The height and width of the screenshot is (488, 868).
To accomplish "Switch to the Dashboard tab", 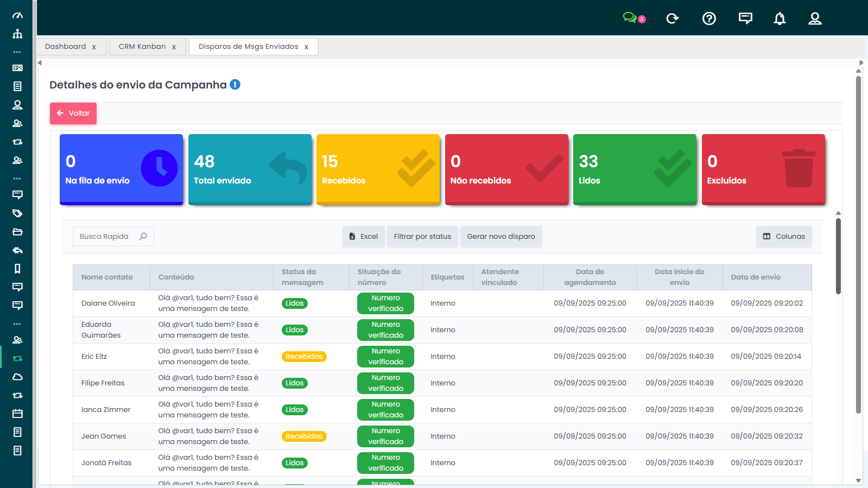I will (x=65, y=47).
